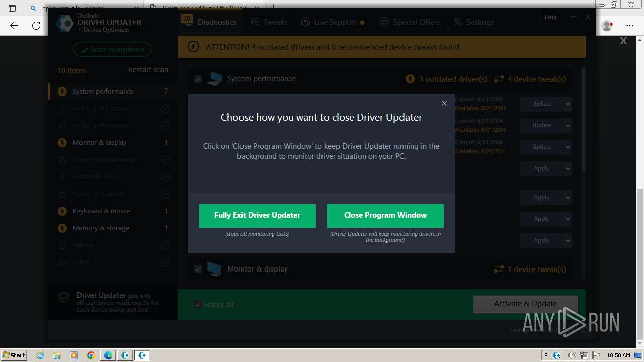Open dropdown arrow beside second Update button
This screenshot has height=362, width=644.
click(x=568, y=126)
